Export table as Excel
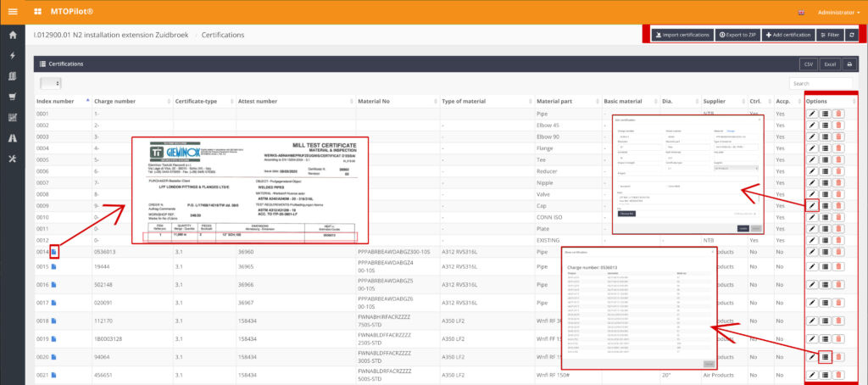This screenshot has width=868, height=385. (x=829, y=64)
